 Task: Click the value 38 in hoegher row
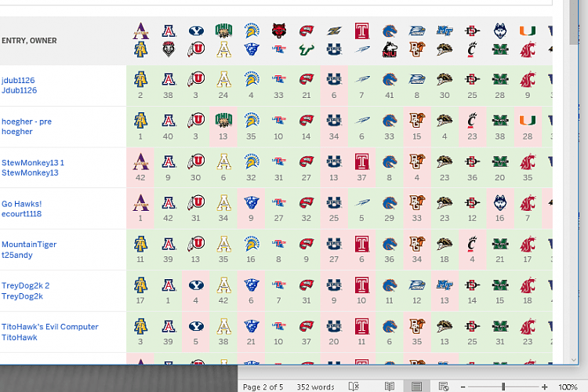coord(500,136)
